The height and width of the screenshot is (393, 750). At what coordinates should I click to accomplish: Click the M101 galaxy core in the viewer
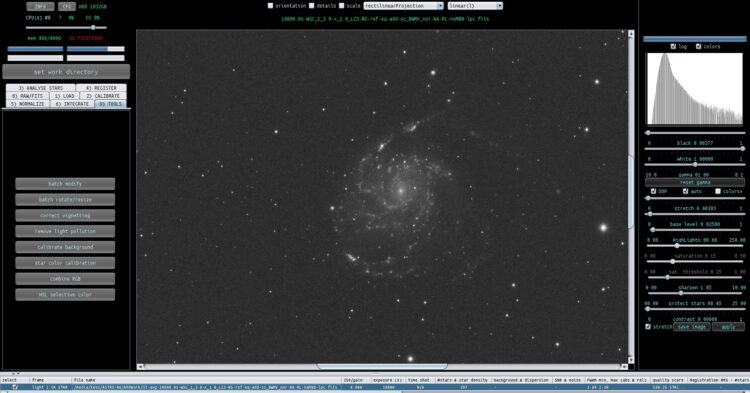400,191
